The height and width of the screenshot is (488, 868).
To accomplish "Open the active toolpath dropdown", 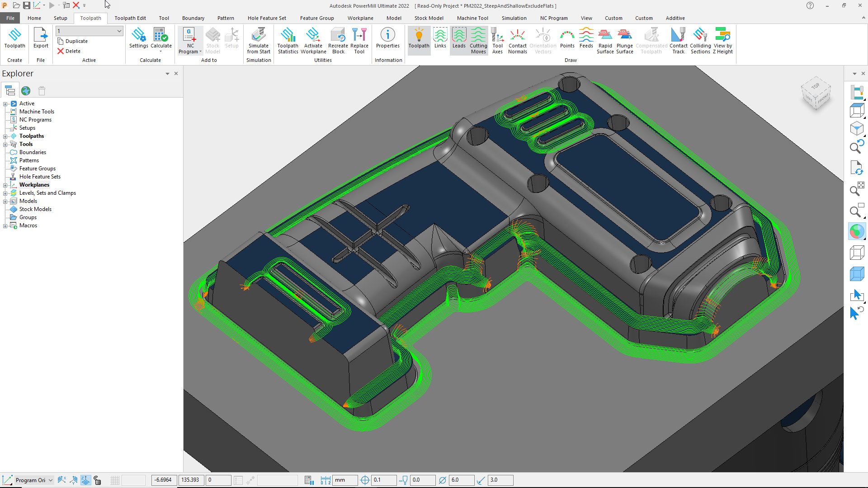I will [119, 31].
